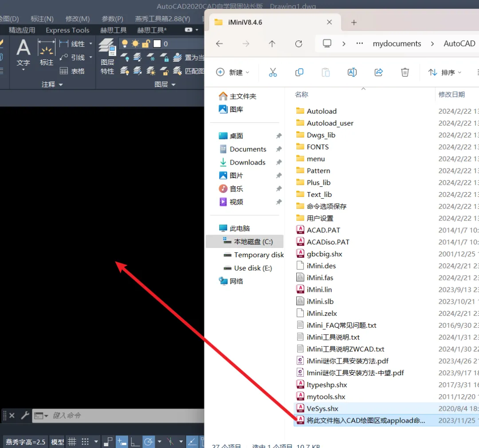Screen dimensions: 479x448
Task: Click the PC monitor icon in address bar
Action: click(x=327, y=43)
